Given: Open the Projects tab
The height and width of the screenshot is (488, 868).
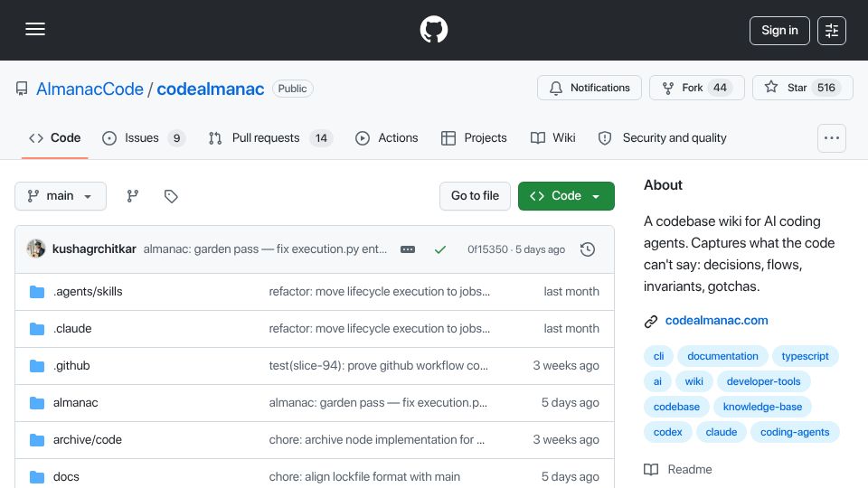Looking at the screenshot, I should pos(474,137).
